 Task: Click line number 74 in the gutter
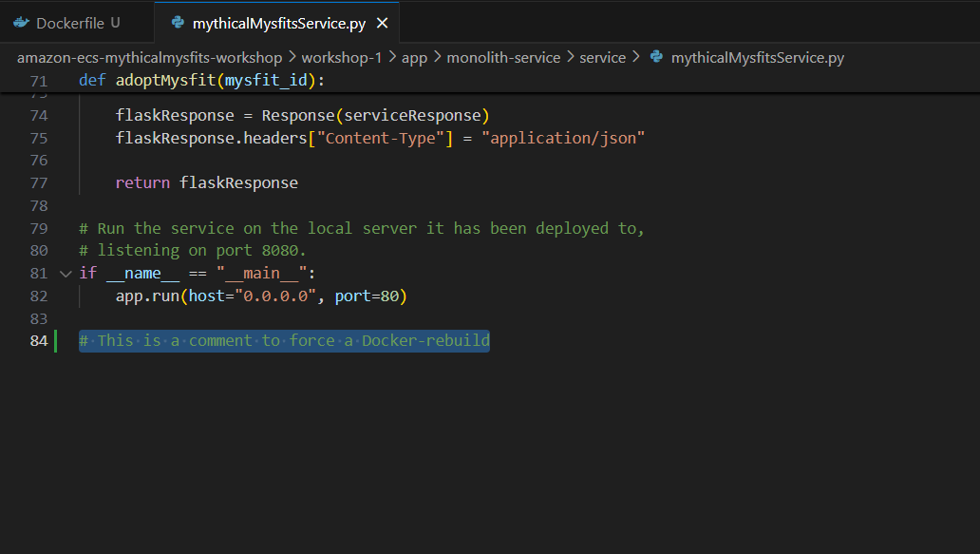pyautogui.click(x=39, y=115)
